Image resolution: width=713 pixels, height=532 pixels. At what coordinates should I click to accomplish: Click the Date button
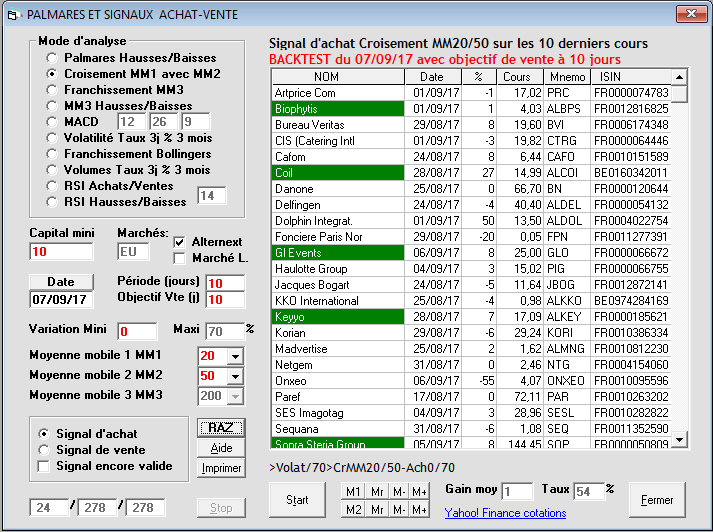point(61,282)
